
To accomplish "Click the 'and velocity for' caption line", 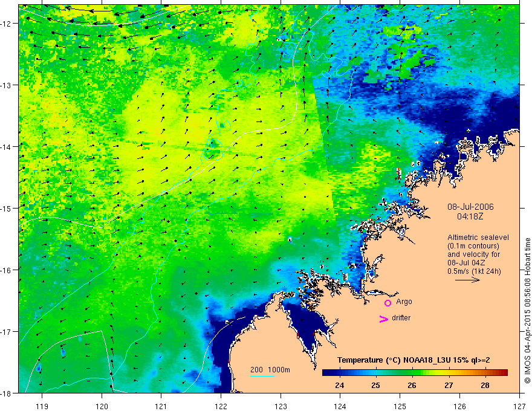I will [x=473, y=254].
